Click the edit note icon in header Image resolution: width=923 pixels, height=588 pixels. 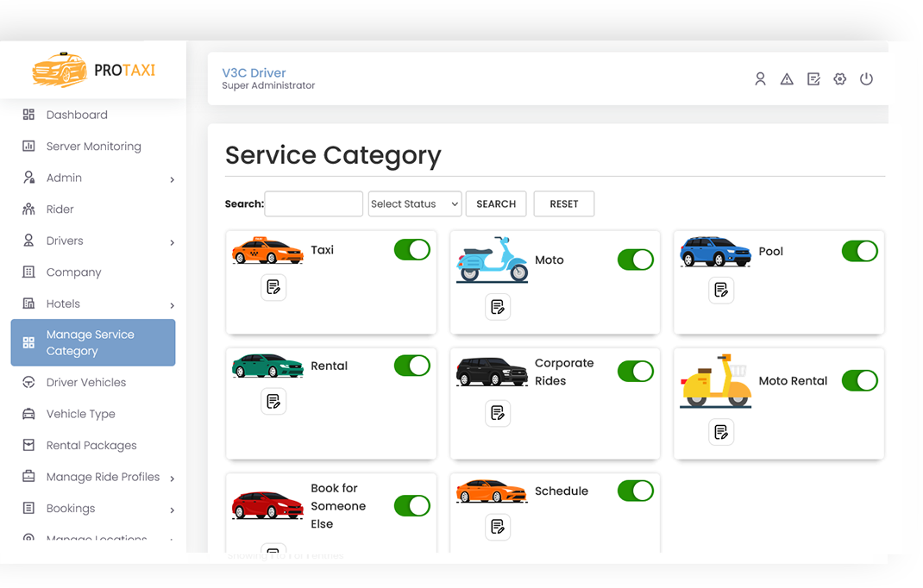pos(813,78)
